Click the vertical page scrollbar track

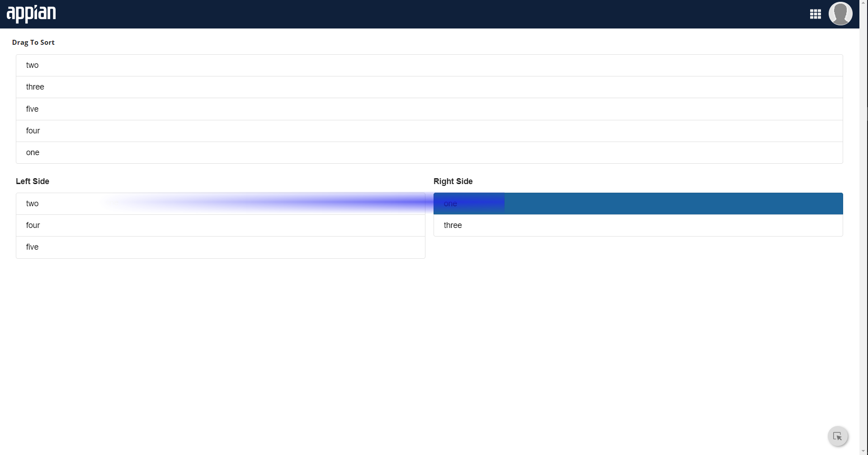[x=863, y=271]
